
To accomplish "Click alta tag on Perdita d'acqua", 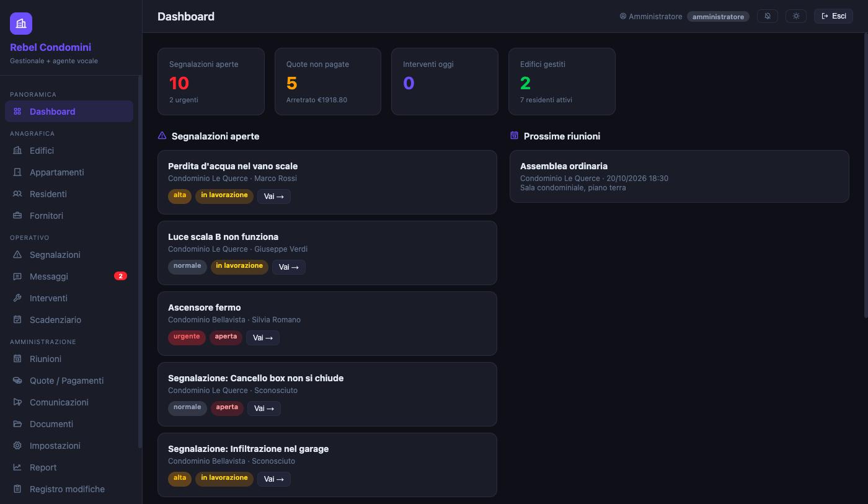I will point(180,196).
